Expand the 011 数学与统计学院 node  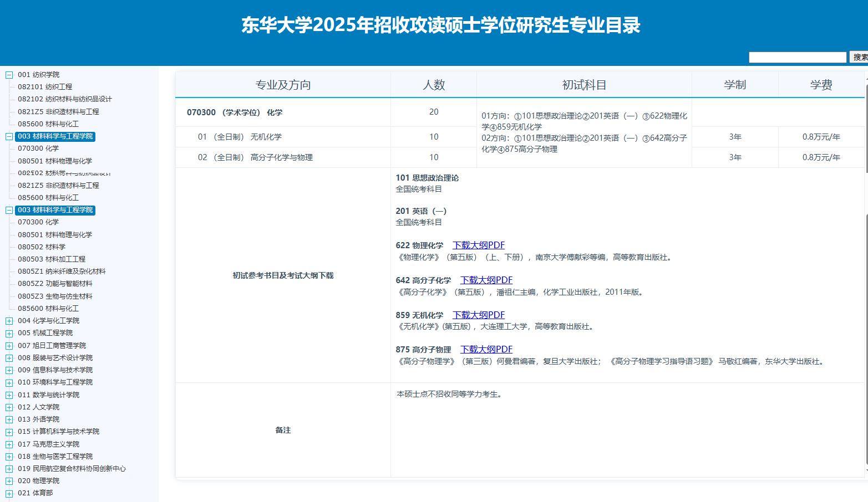(9, 395)
